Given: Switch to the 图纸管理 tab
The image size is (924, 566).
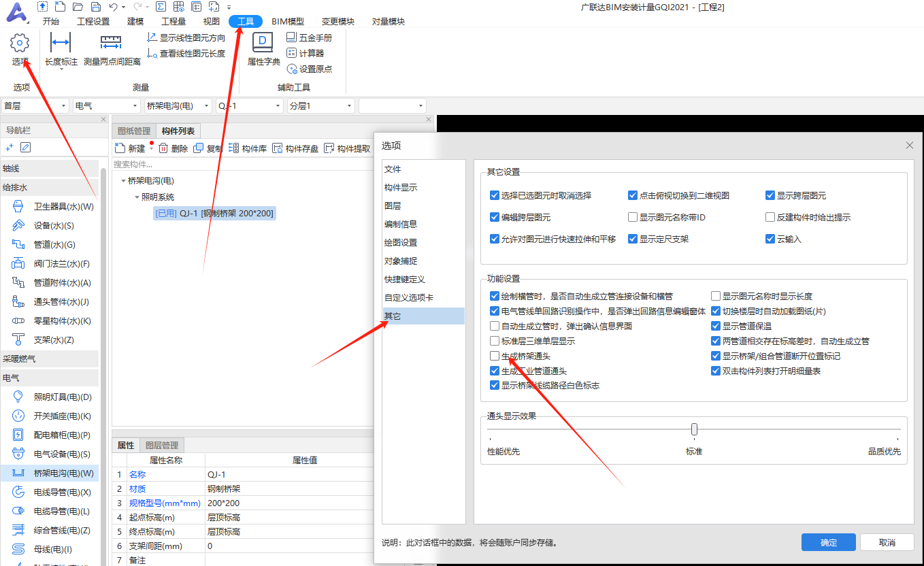Looking at the screenshot, I should point(134,131).
